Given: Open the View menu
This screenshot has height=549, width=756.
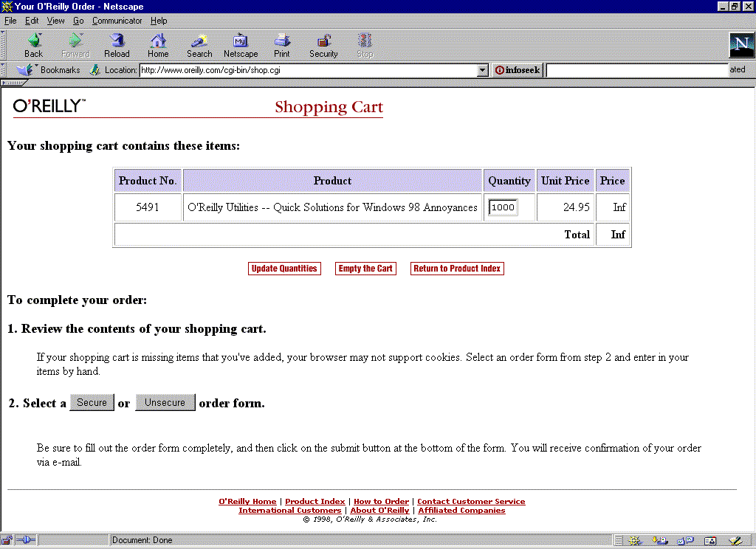Looking at the screenshot, I should click(55, 21).
